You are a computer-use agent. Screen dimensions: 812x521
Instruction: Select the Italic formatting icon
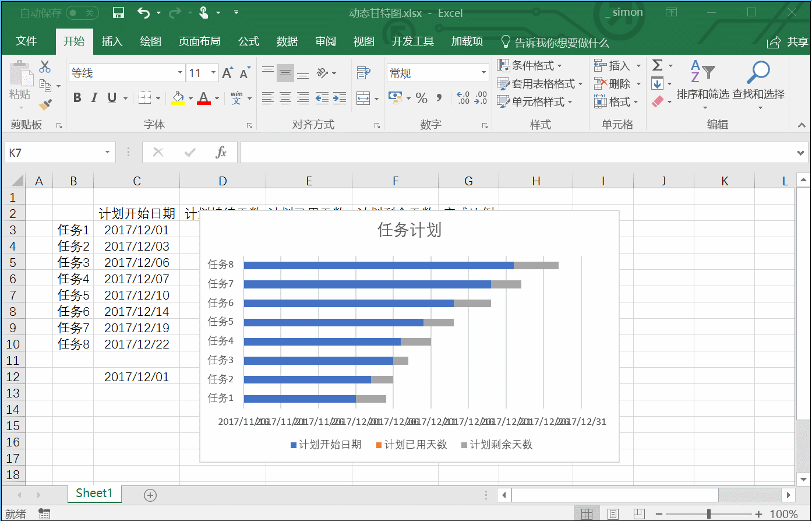click(x=94, y=97)
